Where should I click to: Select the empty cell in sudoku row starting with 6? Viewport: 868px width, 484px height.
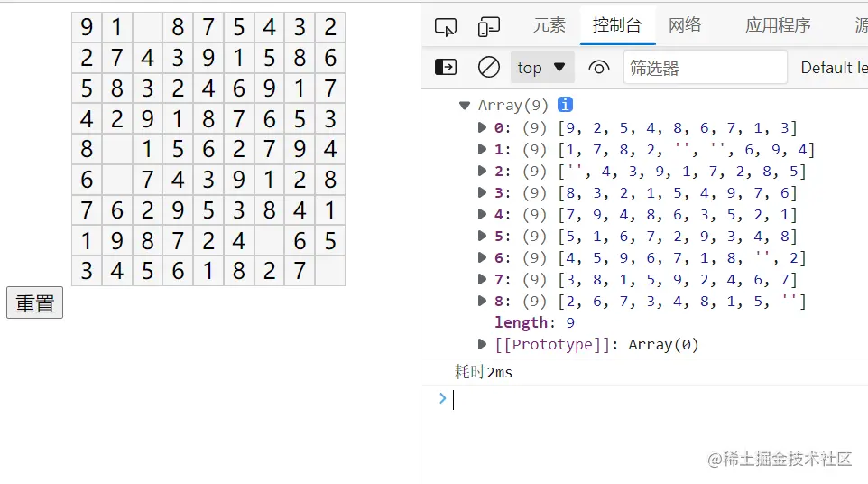pos(116,180)
